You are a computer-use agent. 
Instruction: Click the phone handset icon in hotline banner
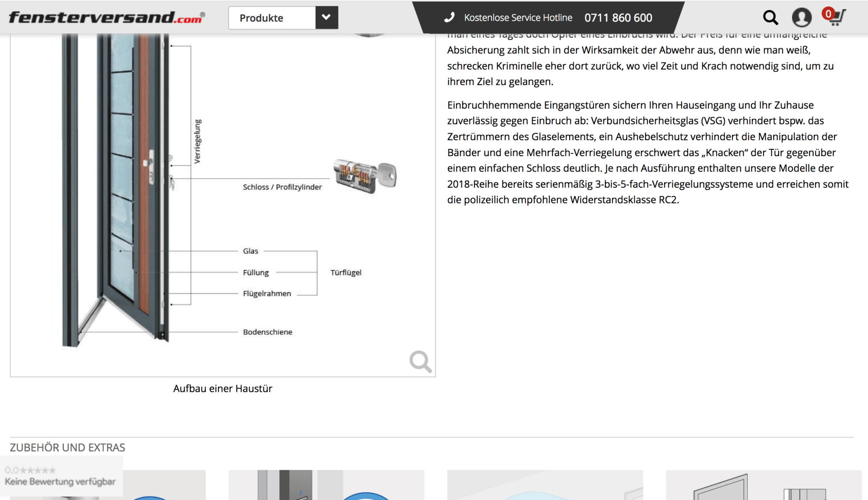(x=449, y=18)
